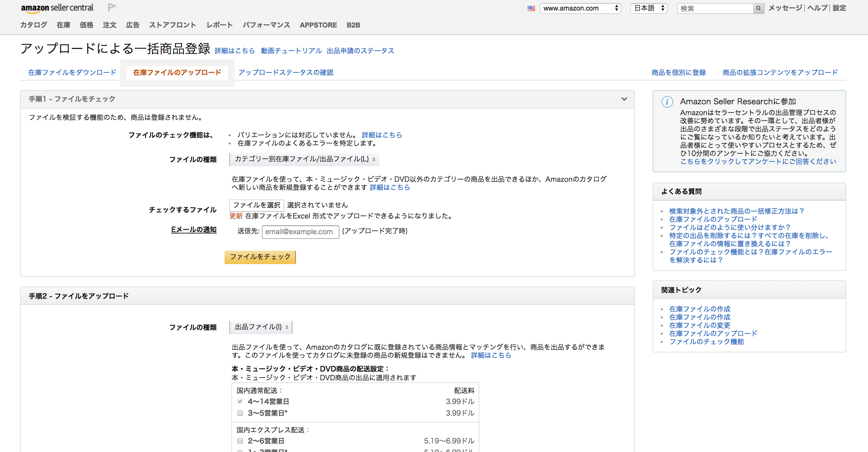
Task: Open the first 在庫ファイルの作成 related topic
Action: coord(700,309)
